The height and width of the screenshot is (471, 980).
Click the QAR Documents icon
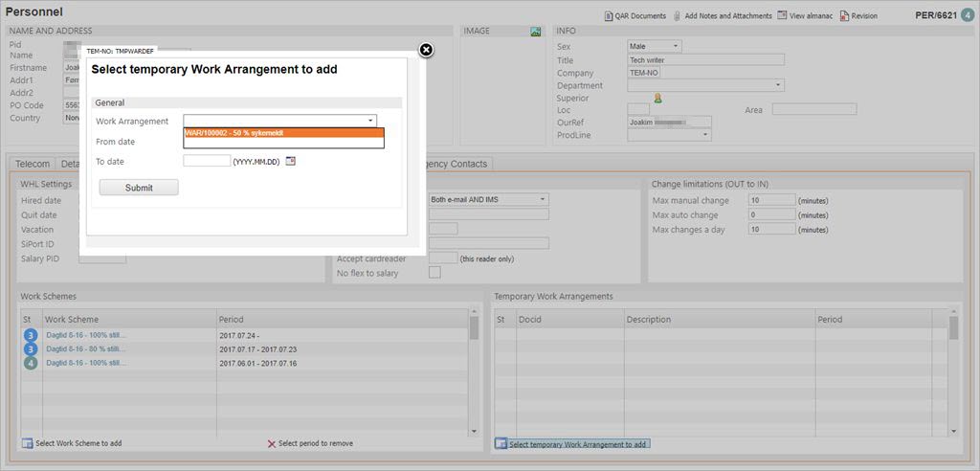coord(609,15)
